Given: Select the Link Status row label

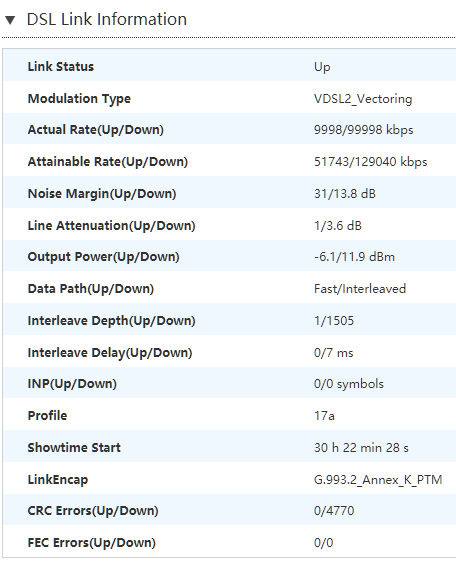Looking at the screenshot, I should 61,67.
